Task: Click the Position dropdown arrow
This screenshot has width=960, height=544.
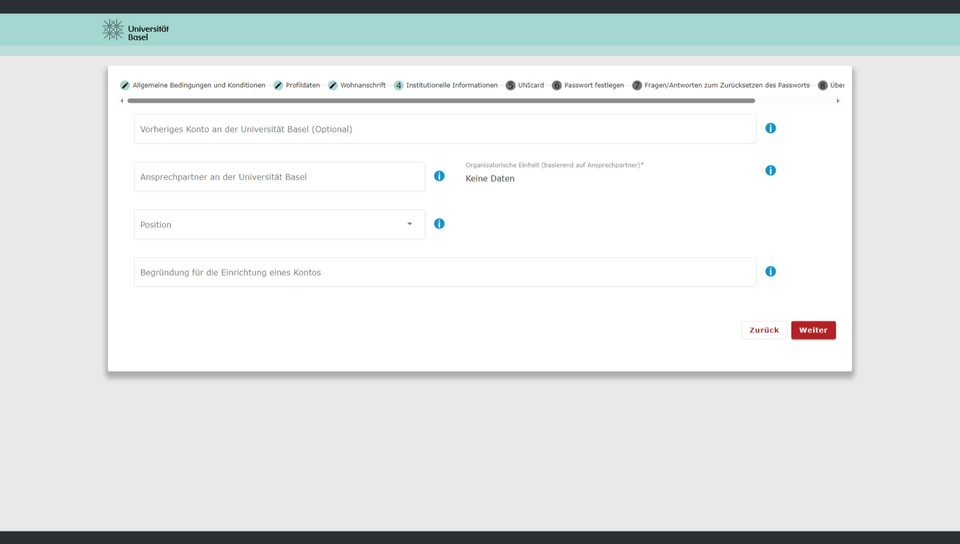Action: coord(409,224)
